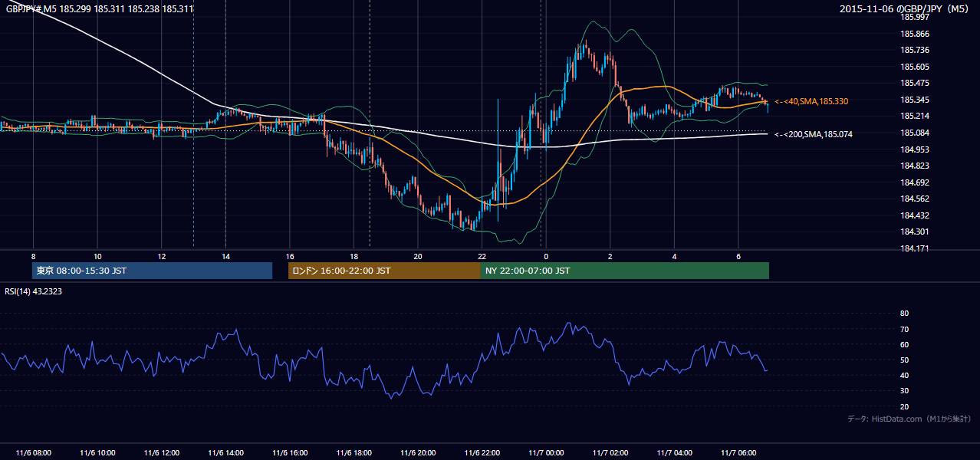
Task: Click price axis value 184.953
Action: tap(914, 149)
